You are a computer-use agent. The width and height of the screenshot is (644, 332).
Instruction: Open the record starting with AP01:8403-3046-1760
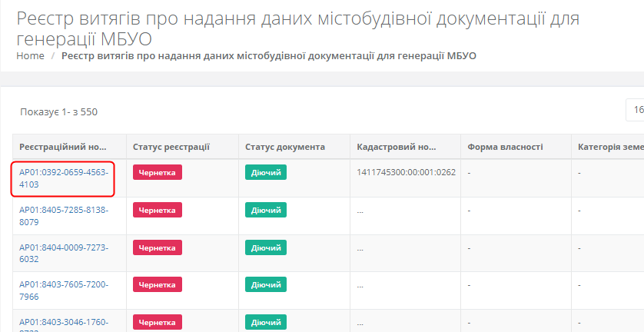[64, 322]
